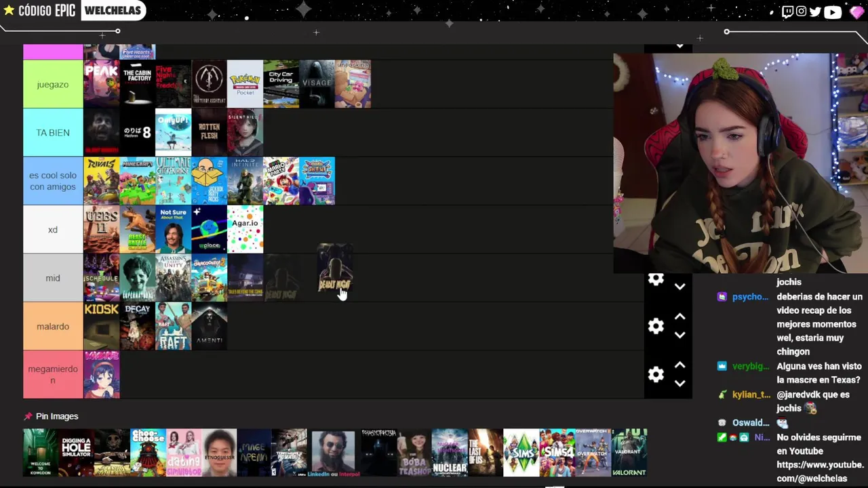Click the Platform 8 tile

[138, 133]
